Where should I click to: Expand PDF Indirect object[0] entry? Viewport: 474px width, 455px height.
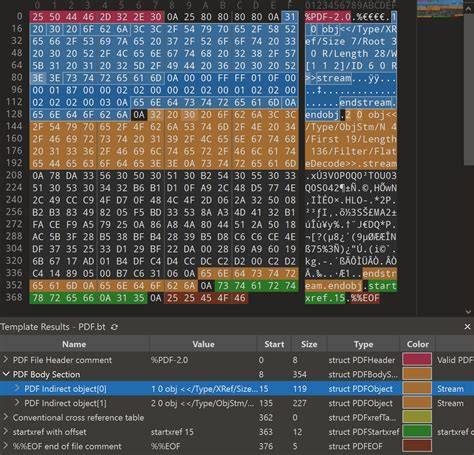click(17, 388)
